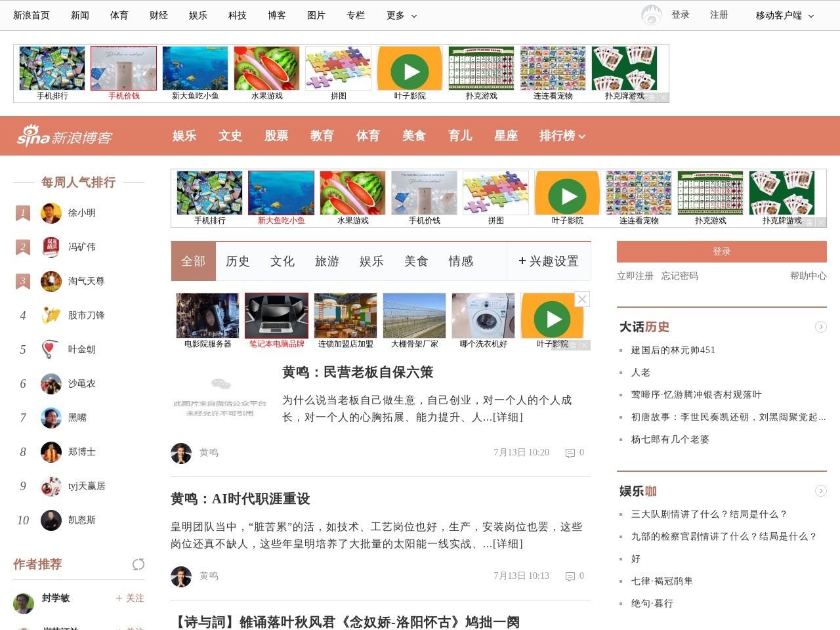
Task: Open 七律·褐冠鹃隼 in 娱乐咖 list
Action: (662, 581)
